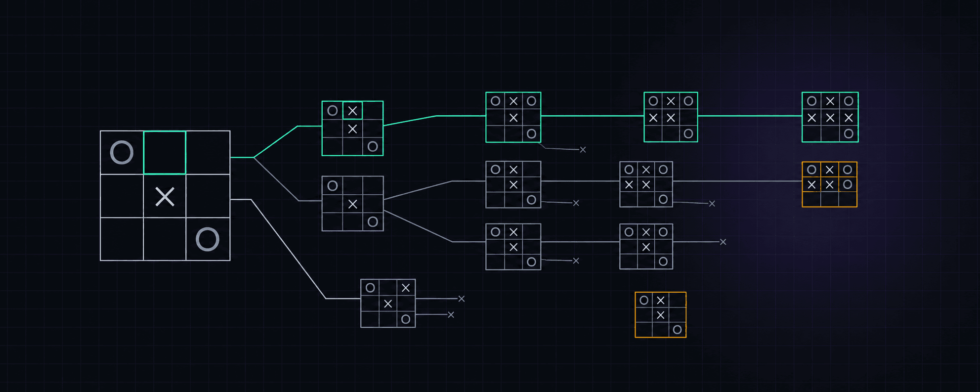Open the orange board with only two O's
This screenshot has width=980, height=392.
click(660, 315)
